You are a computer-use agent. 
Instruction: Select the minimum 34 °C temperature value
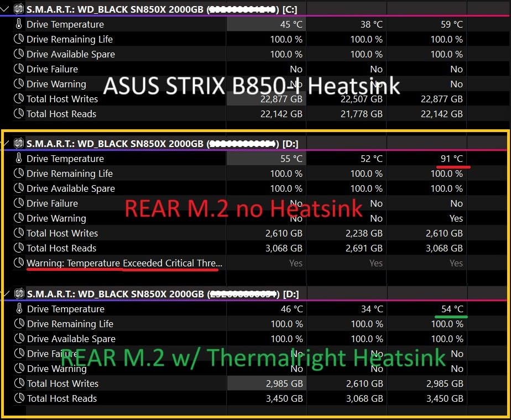[x=372, y=309]
